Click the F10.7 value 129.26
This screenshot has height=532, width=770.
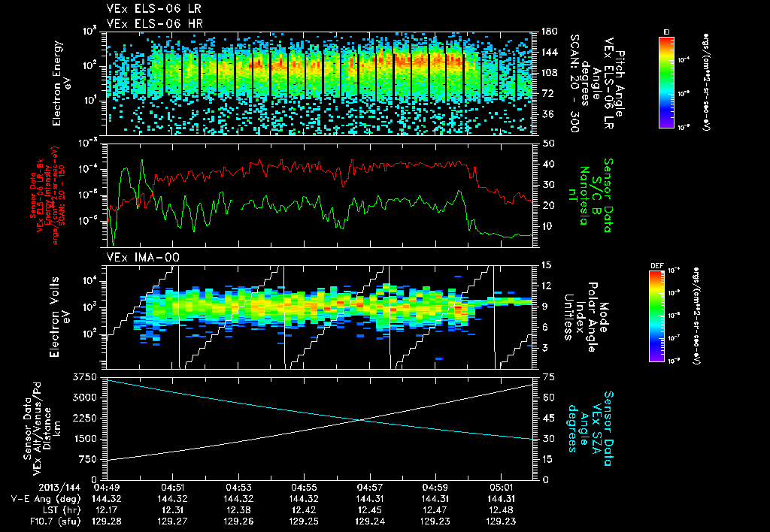[238, 521]
